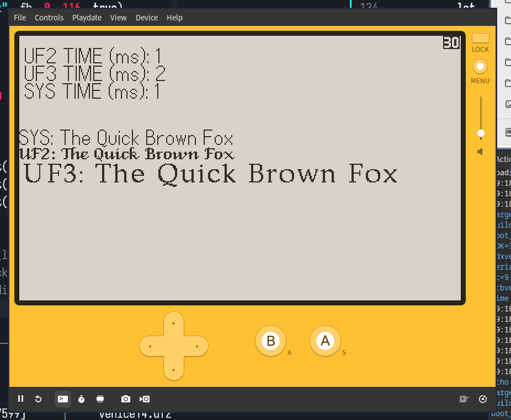The width and height of the screenshot is (511, 420).
Task: Click the device console icon at bottom right
Action: coord(464,399)
